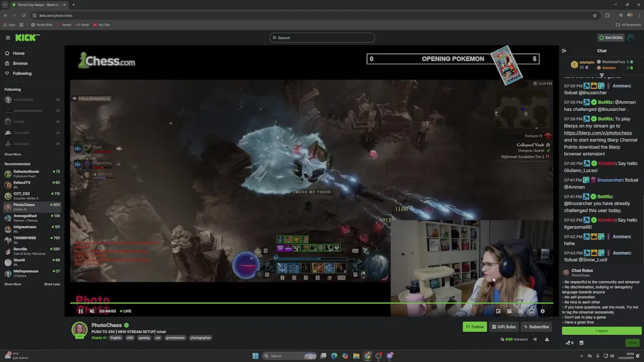Open the DefeatedSouls recommended channel
This screenshot has width=644, height=362.
[x=32, y=174]
